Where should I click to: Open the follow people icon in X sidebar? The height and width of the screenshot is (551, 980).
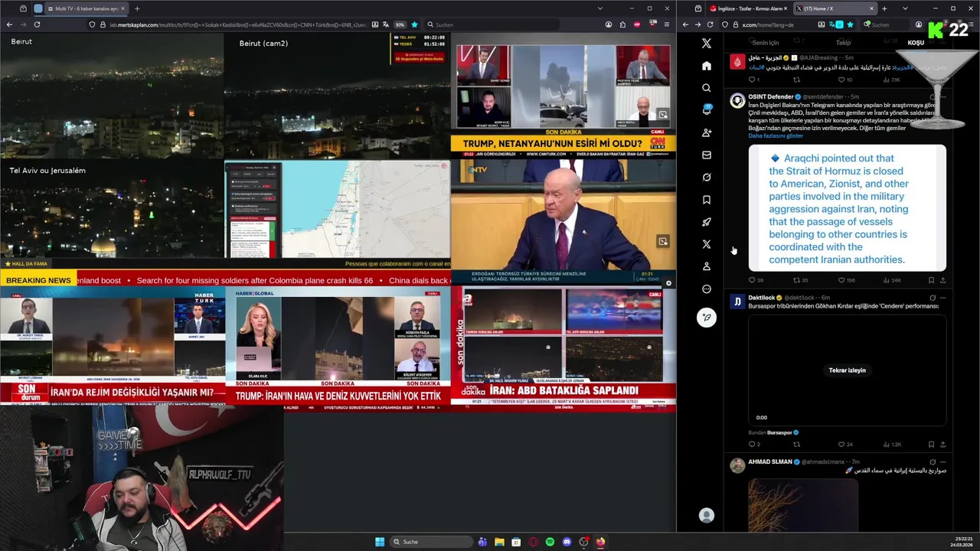[x=707, y=132]
